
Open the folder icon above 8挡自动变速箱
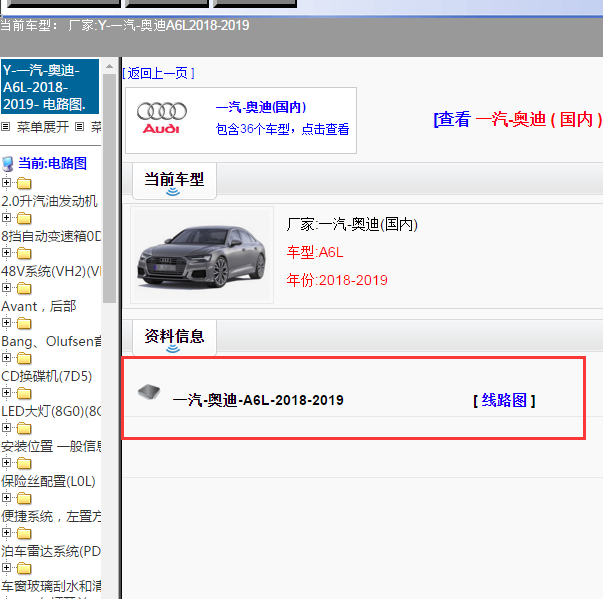24,218
